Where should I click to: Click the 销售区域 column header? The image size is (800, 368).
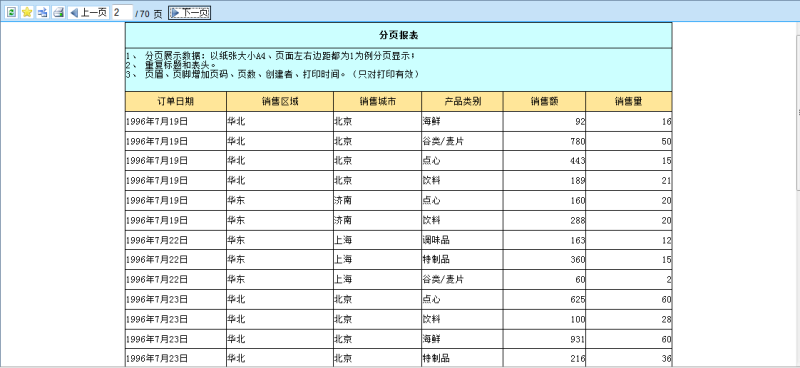tap(280, 102)
